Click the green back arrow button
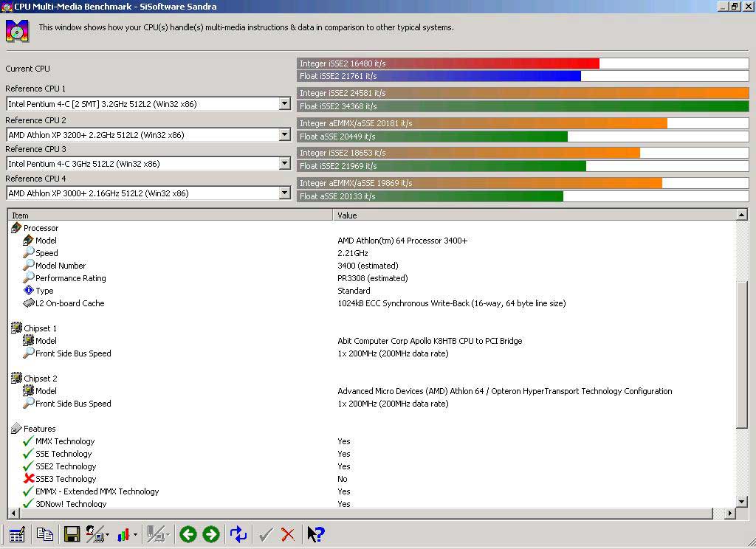756x549 pixels. tap(188, 534)
